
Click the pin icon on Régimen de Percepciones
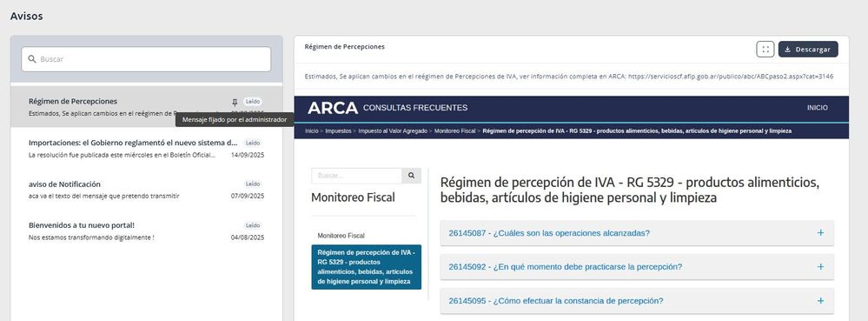click(235, 102)
